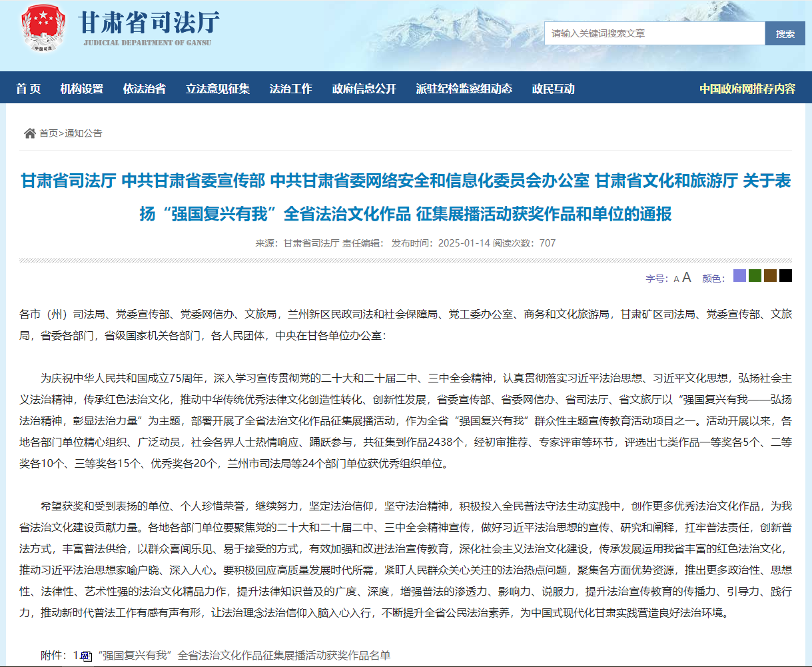This screenshot has width=812, height=667.
Task: Click the Word document attachment icon
Action: pyautogui.click(x=86, y=656)
